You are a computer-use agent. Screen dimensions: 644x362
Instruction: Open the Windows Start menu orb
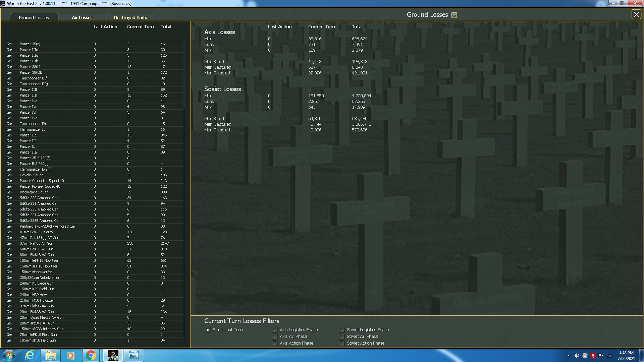coord(9,355)
